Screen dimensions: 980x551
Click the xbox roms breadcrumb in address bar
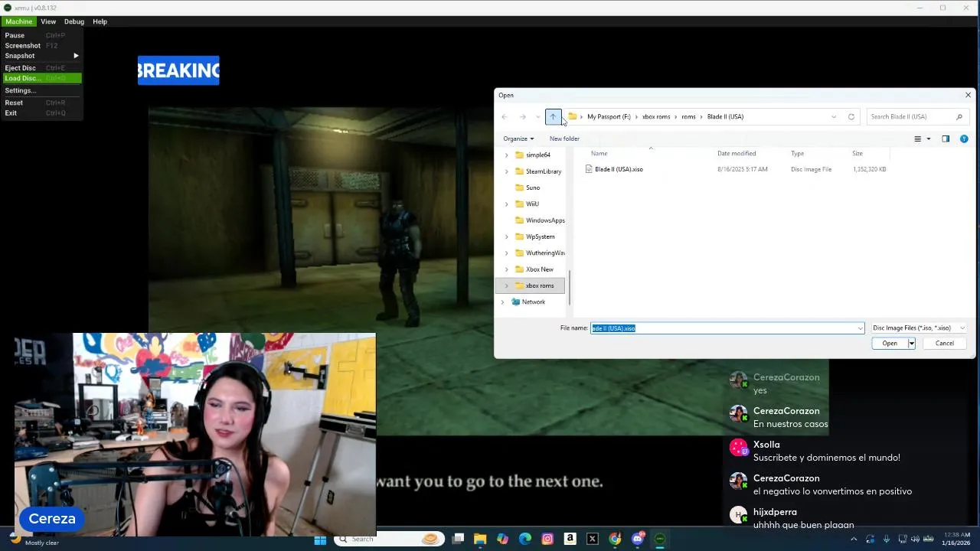click(x=656, y=116)
